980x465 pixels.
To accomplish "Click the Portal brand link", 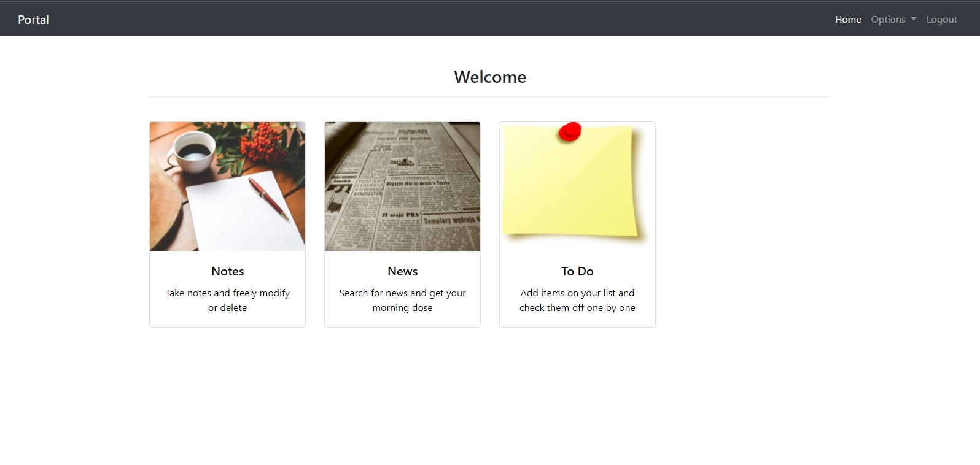I will pyautogui.click(x=33, y=20).
